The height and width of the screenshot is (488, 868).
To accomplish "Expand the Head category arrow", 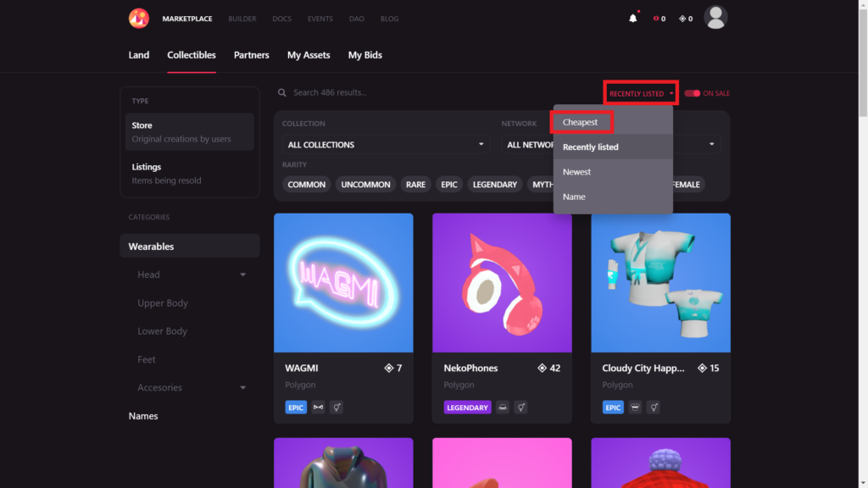I will tap(242, 274).
